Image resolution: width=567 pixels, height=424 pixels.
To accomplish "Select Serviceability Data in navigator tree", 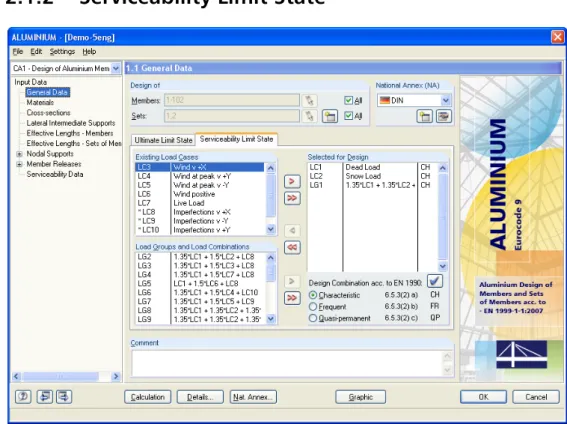I will pyautogui.click(x=55, y=174).
